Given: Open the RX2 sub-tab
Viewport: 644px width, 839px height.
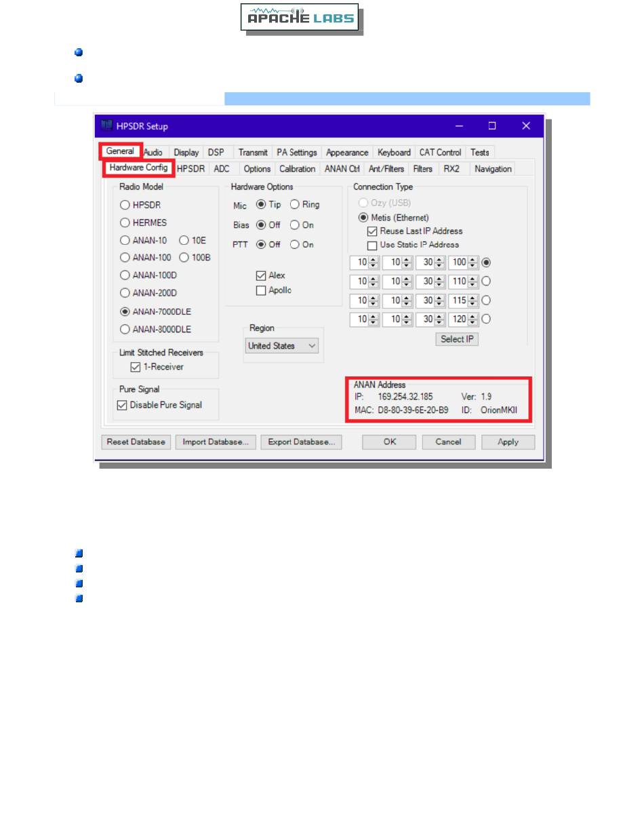Looking at the screenshot, I should coord(451,169).
